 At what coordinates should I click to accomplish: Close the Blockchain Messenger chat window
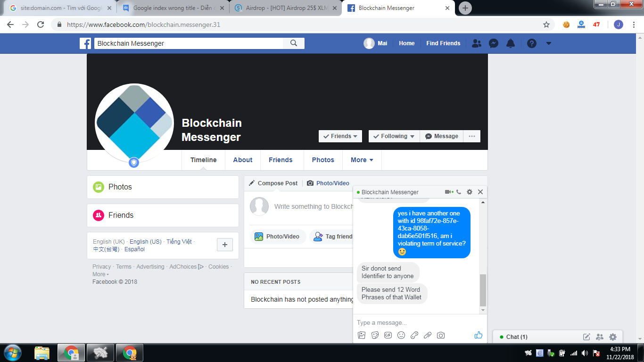[480, 192]
